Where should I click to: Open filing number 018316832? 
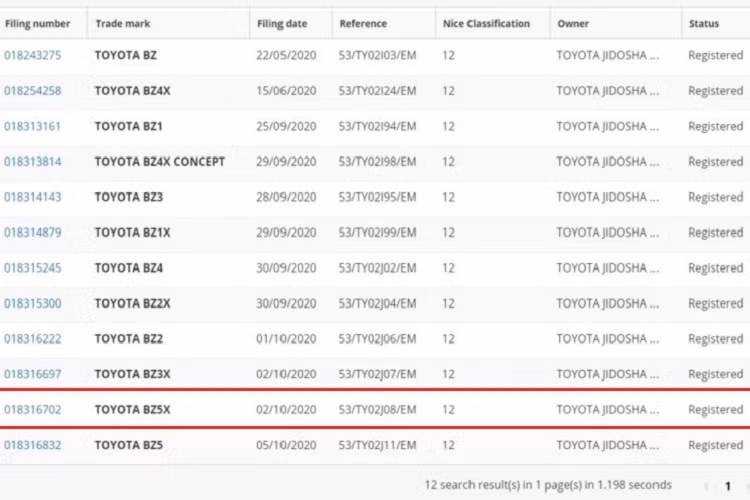click(33, 445)
